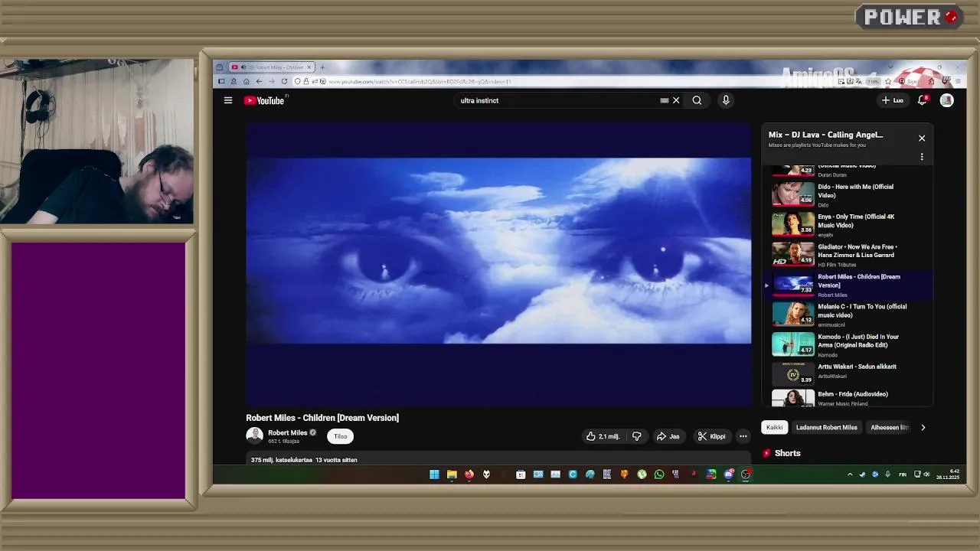980x551 pixels.
Task: Open volume control in system tray
Action: [x=926, y=474]
